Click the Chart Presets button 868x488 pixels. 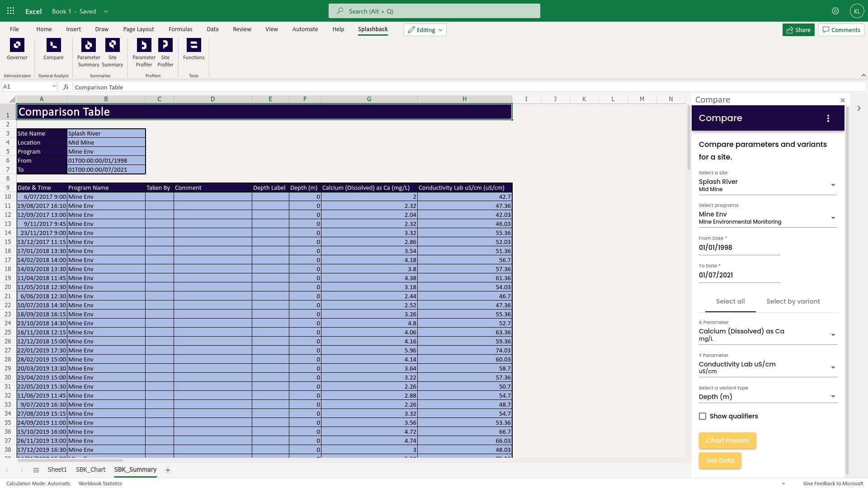(727, 441)
